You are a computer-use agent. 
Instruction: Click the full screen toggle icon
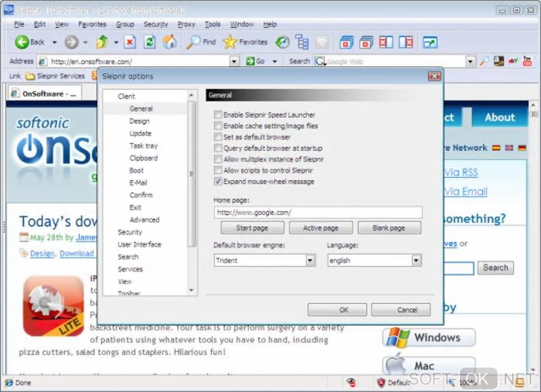430,42
